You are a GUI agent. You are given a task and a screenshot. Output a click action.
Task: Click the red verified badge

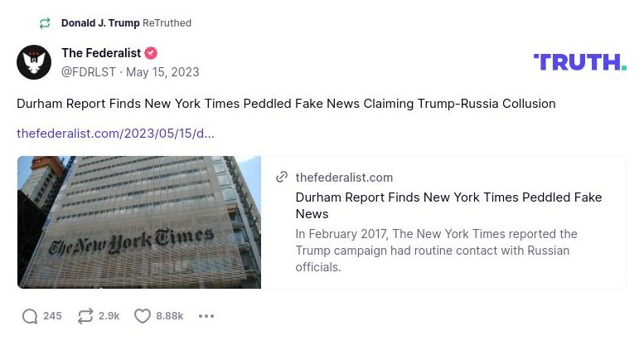coord(151,53)
